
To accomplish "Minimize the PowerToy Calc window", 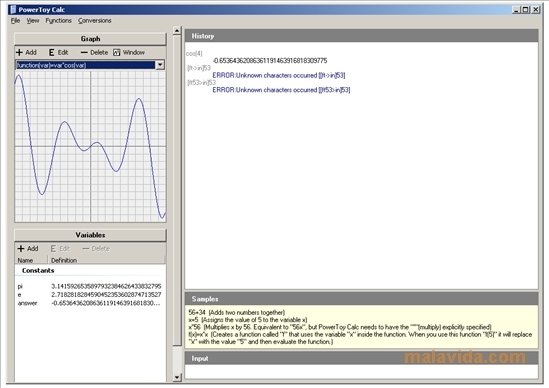I will [516, 10].
